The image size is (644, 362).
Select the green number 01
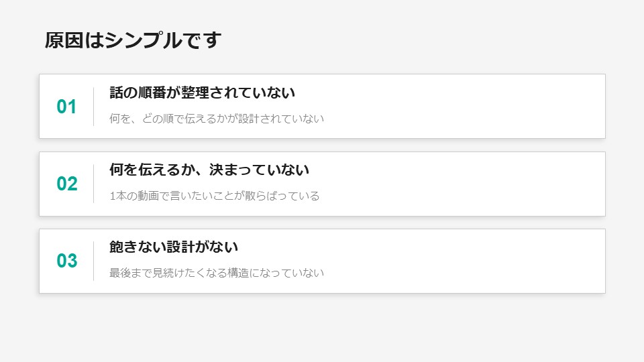[66, 107]
